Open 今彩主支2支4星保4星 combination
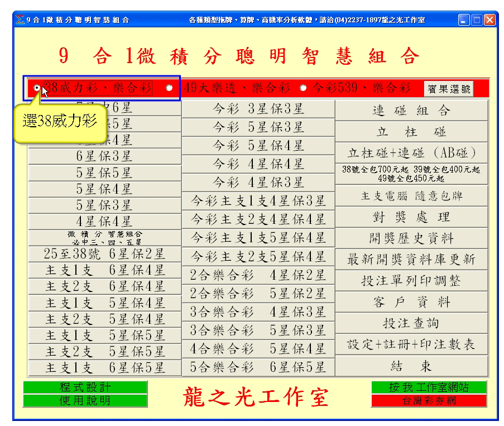Screen dimensions: 504x426 click(x=258, y=219)
